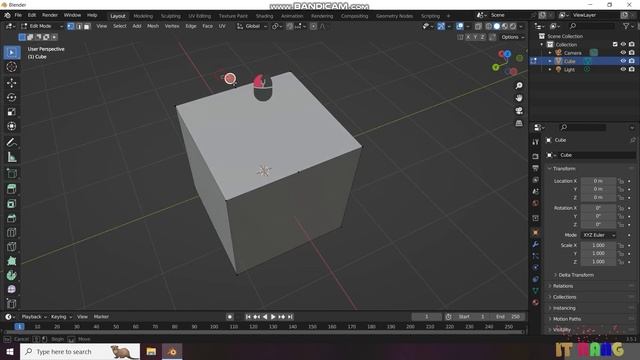The width and height of the screenshot is (640, 360).
Task: Click Select menu in viewport header
Action: (x=120, y=26)
